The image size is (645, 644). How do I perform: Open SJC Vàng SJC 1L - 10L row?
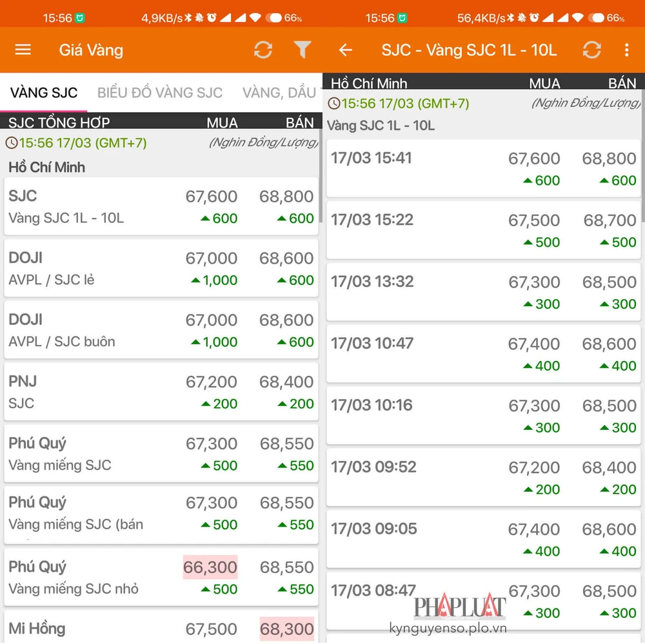(161, 206)
